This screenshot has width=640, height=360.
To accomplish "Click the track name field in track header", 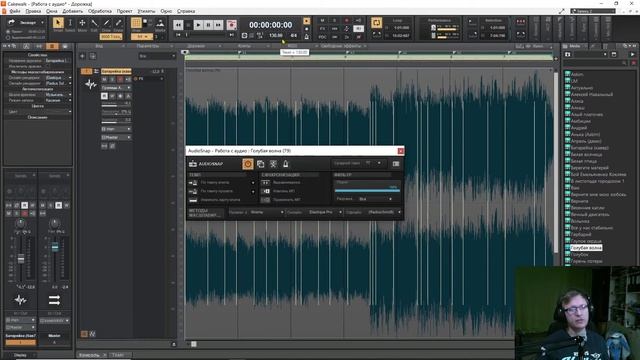I will (116, 71).
